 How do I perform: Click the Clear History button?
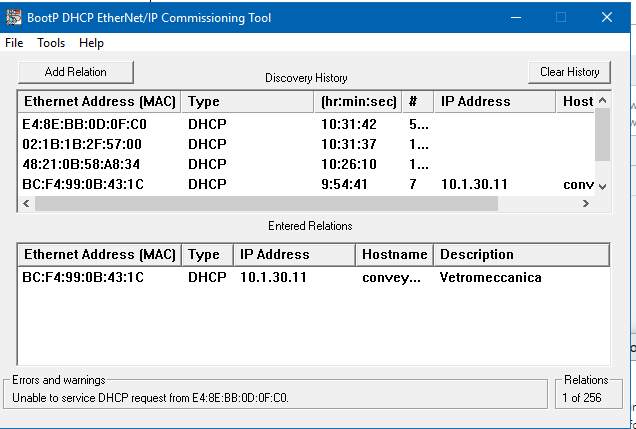click(569, 72)
